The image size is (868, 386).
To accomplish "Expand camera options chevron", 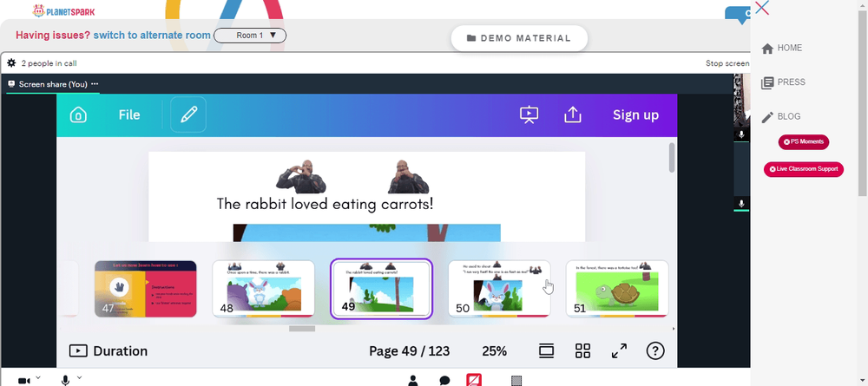I will click(38, 377).
